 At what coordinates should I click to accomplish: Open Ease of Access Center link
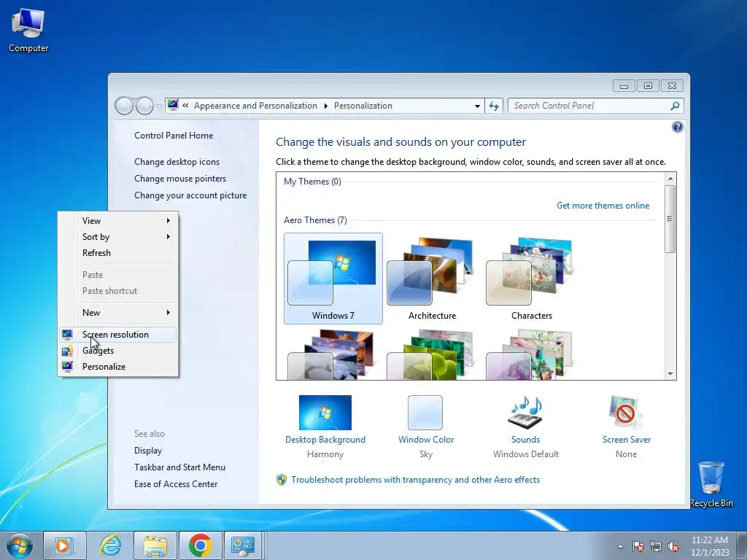pyautogui.click(x=176, y=484)
